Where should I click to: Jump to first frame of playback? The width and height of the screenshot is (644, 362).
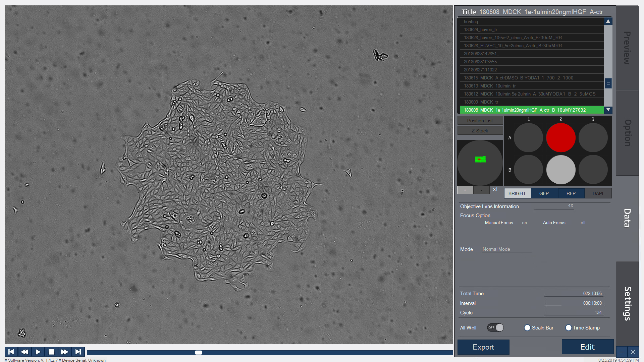click(x=11, y=352)
